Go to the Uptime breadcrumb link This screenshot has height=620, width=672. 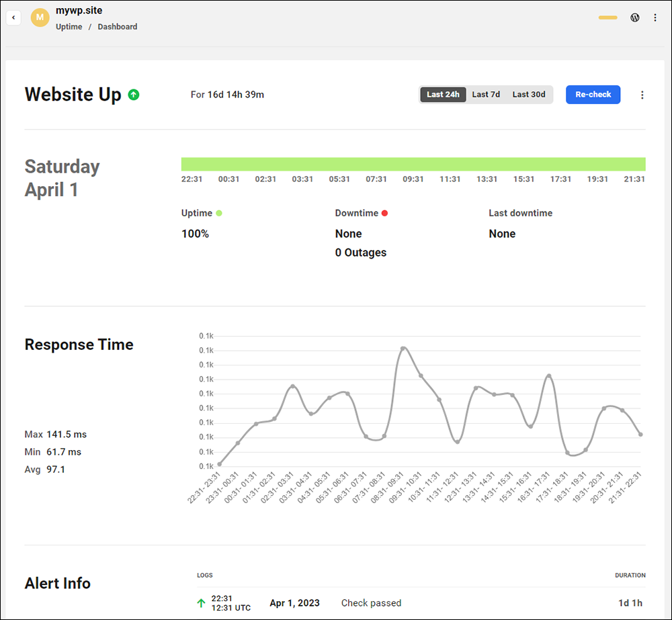click(69, 27)
